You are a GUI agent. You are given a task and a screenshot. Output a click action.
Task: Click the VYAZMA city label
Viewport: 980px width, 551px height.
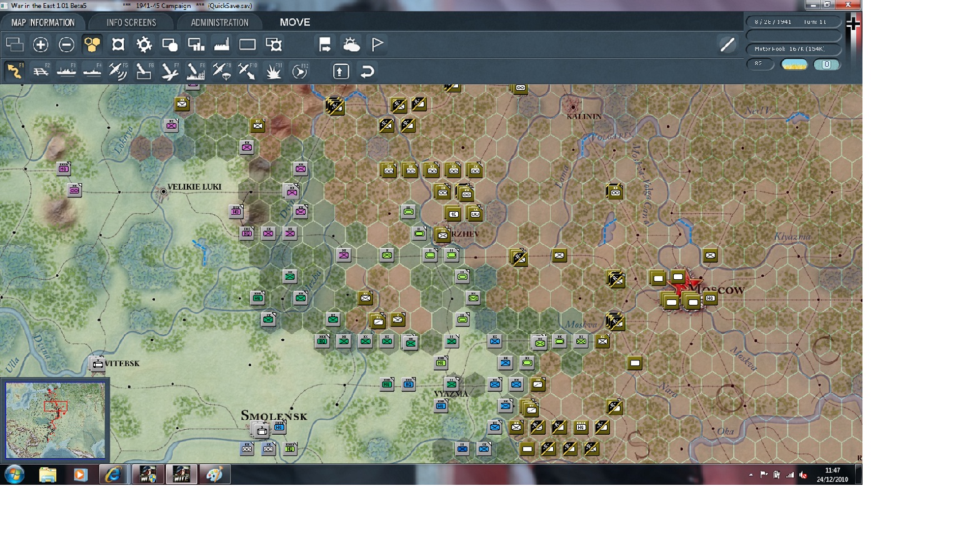pos(451,394)
